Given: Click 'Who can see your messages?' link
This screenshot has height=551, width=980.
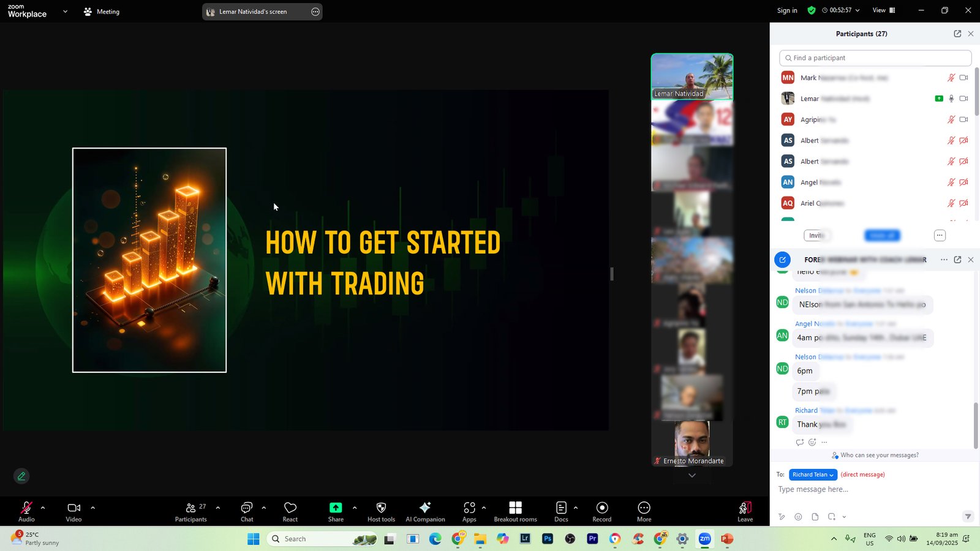Looking at the screenshot, I should coord(879,455).
